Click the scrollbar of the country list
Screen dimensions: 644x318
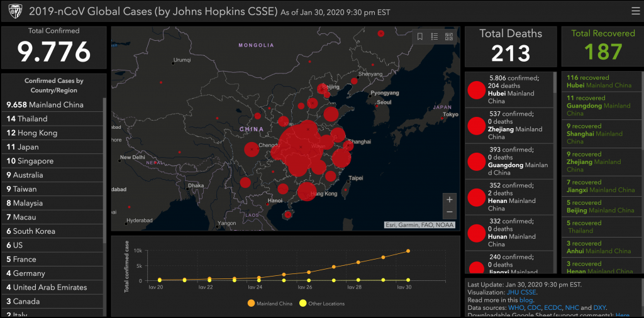(x=104, y=189)
